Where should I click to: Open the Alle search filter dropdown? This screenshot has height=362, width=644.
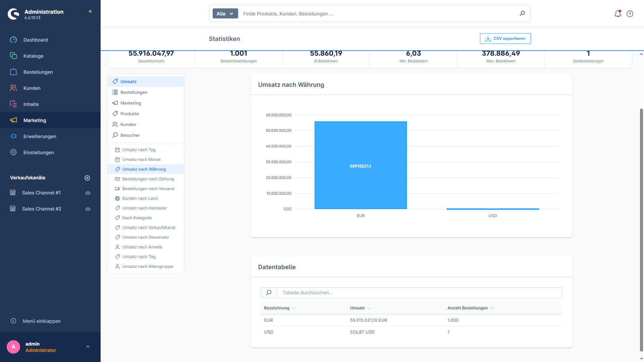pyautogui.click(x=225, y=13)
